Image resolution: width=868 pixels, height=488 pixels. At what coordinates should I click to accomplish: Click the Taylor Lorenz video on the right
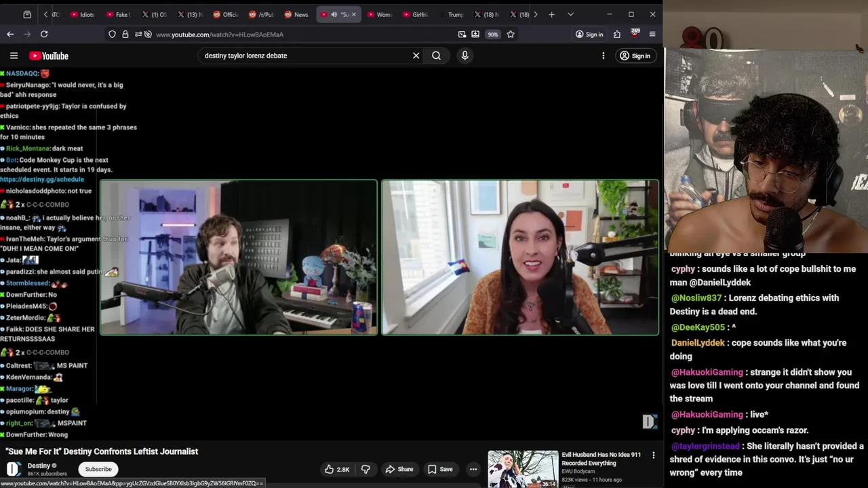pos(520,258)
